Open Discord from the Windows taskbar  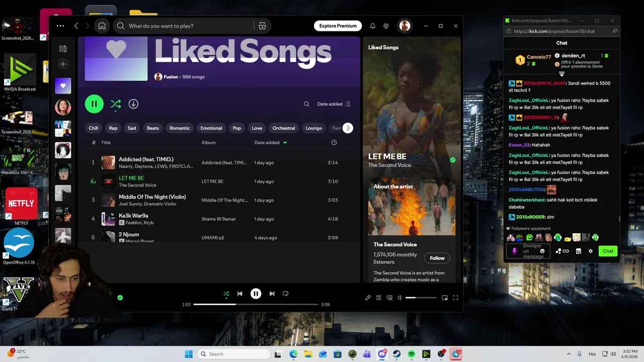tap(382, 354)
